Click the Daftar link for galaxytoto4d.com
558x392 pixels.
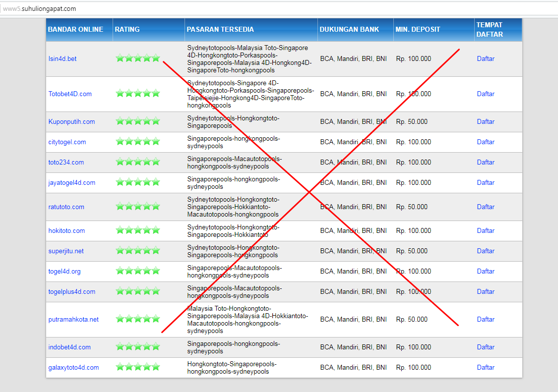(485, 367)
